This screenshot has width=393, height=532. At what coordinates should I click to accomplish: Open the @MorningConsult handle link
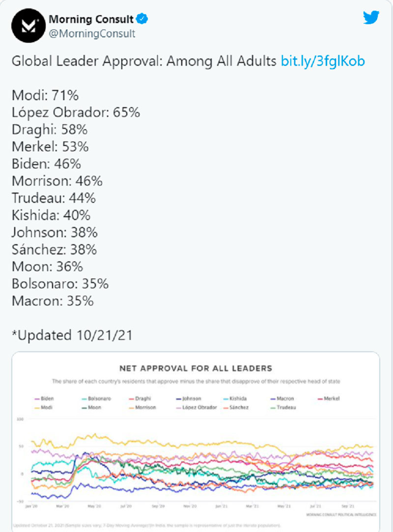tap(92, 34)
